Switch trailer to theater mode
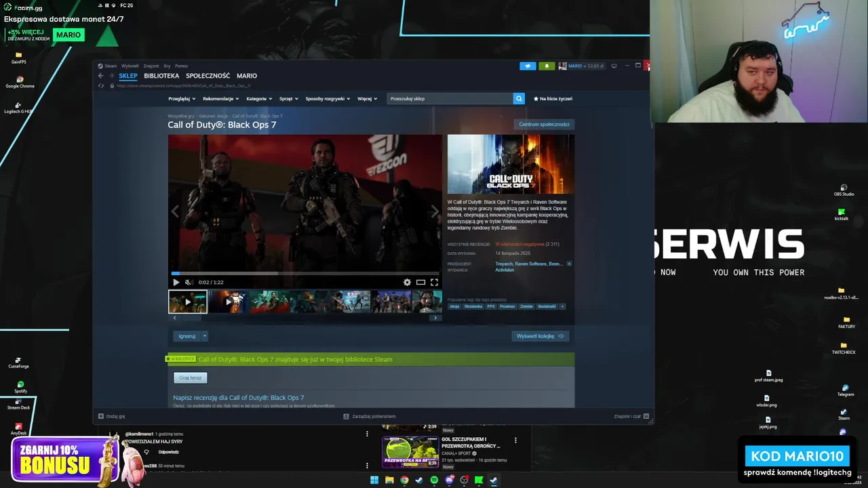Viewport: 868px width, 488px height. [420, 282]
